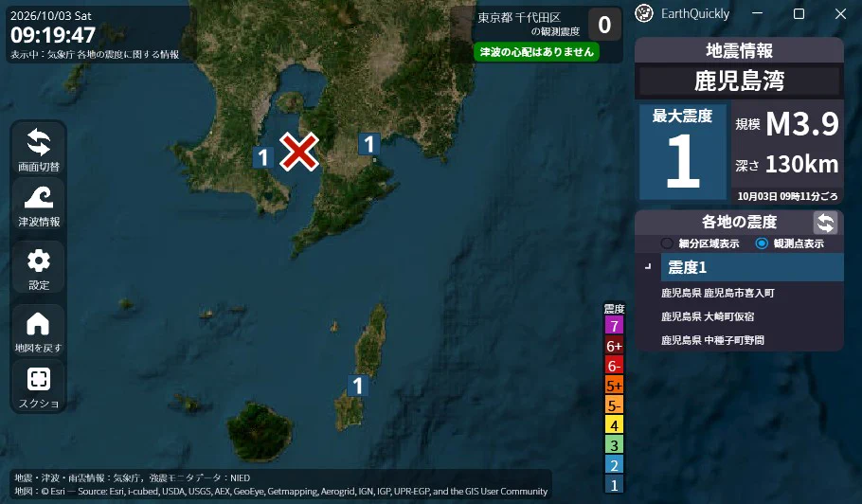862x504 pixels.
Task: Click the refresh icon beside 各地の震度
Action: pyautogui.click(x=825, y=223)
